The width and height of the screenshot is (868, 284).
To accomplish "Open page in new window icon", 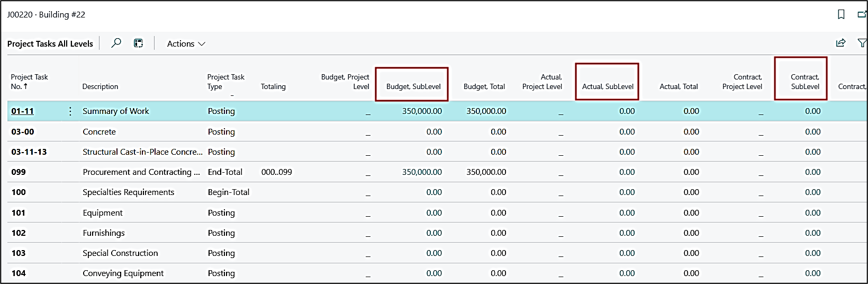I will click(x=862, y=15).
